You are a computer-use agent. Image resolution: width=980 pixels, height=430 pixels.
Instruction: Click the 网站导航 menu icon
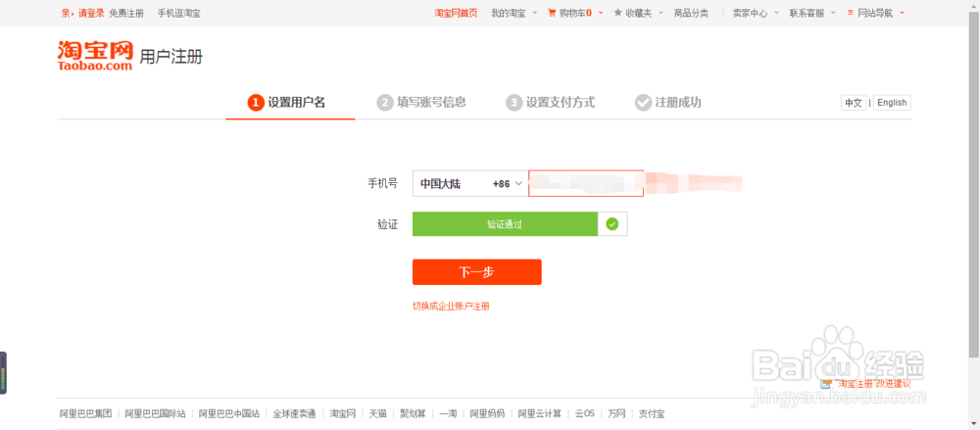point(850,13)
